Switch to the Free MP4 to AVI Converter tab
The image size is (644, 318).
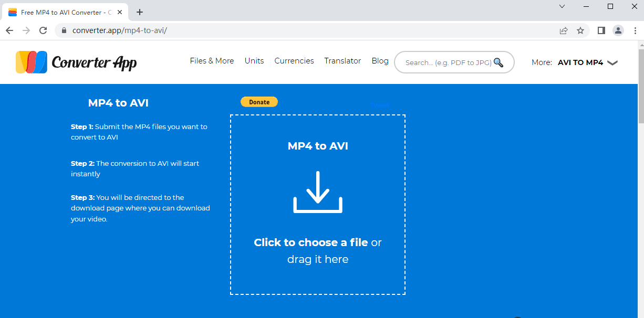[63, 12]
